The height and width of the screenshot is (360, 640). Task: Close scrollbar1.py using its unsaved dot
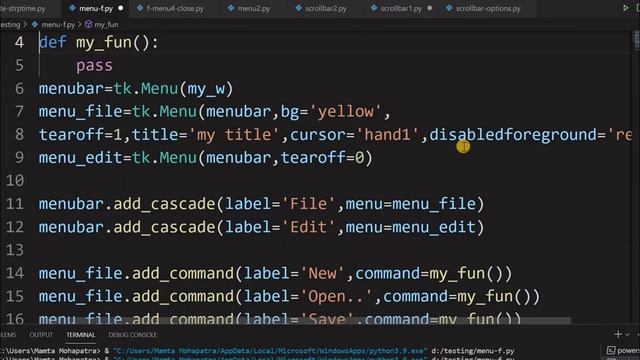pos(429,8)
